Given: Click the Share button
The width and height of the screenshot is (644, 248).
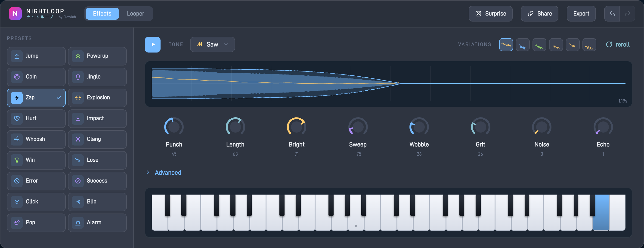Looking at the screenshot, I should 539,13.
